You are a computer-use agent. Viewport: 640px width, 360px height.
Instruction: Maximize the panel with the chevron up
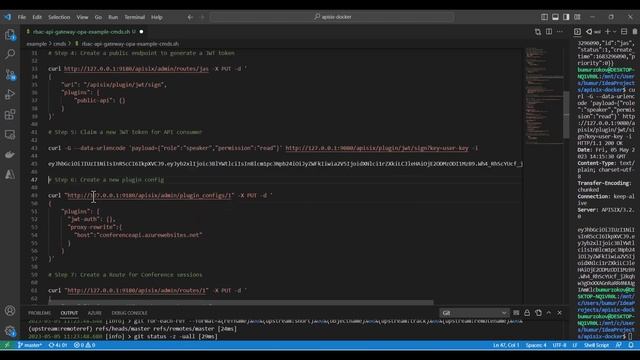click(x=549, y=313)
